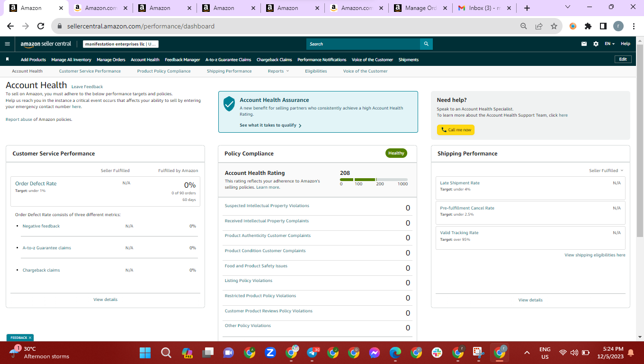Open a new browser tab
The height and width of the screenshot is (364, 644).
pyautogui.click(x=527, y=8)
